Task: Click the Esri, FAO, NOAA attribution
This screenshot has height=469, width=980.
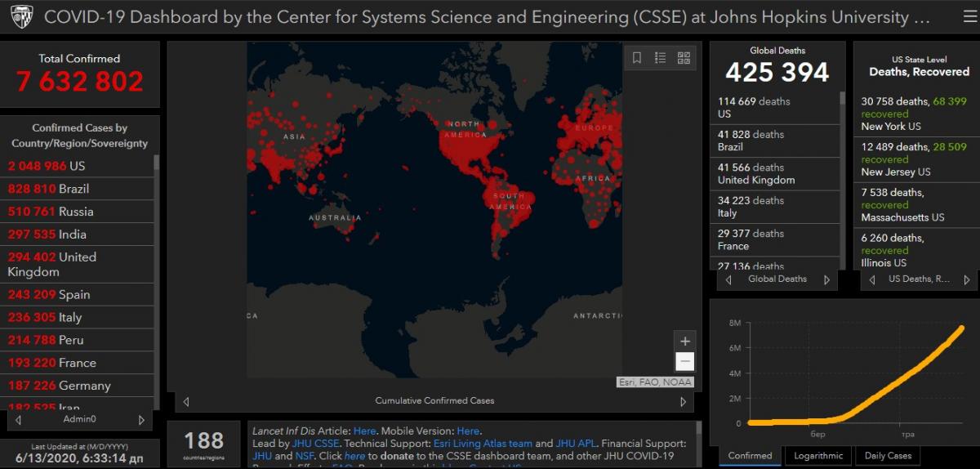Action: pos(655,382)
